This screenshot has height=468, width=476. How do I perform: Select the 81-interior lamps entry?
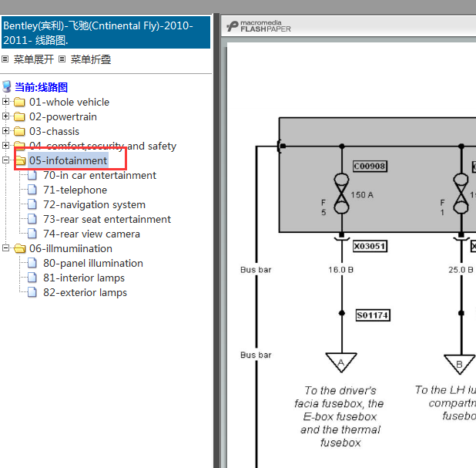pos(83,278)
